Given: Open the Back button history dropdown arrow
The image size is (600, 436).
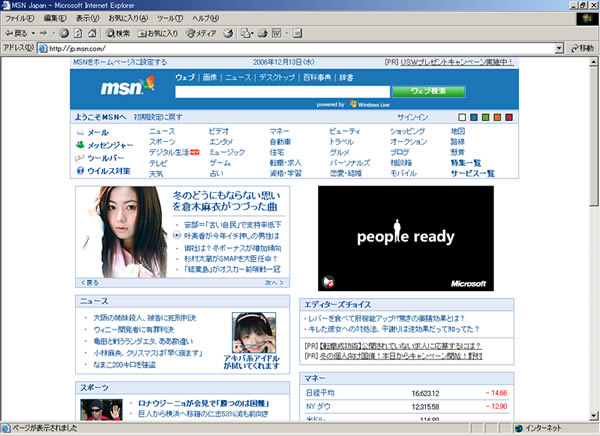Looking at the screenshot, I should click(33, 33).
